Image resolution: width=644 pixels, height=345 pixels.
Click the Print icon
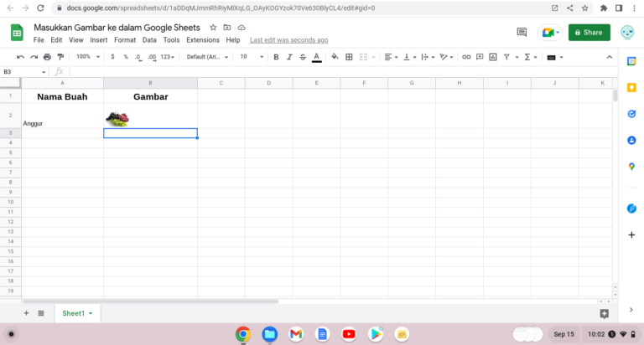point(47,57)
